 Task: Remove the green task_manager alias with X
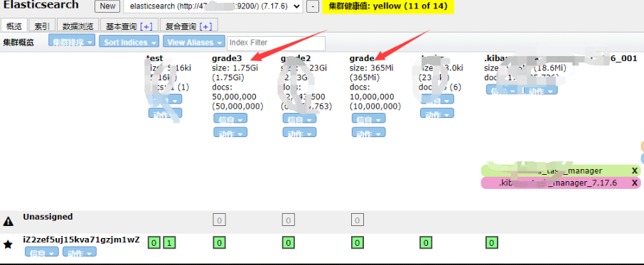pos(635,171)
